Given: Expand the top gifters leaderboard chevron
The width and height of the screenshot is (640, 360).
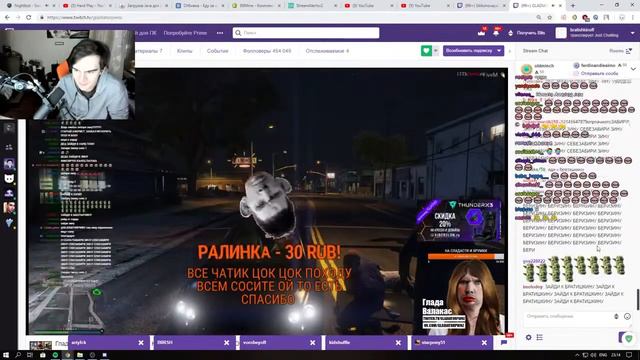Looking at the screenshot, I should pos(633,69).
